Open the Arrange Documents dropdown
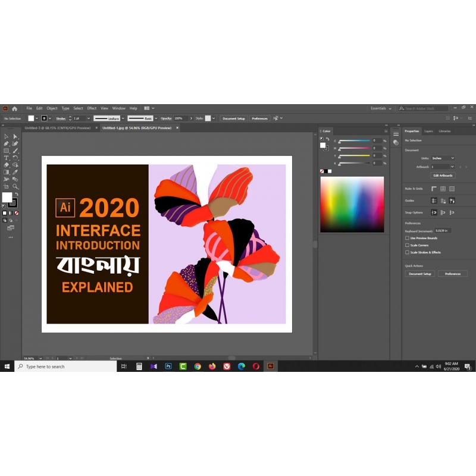The image size is (476, 476). click(x=149, y=108)
